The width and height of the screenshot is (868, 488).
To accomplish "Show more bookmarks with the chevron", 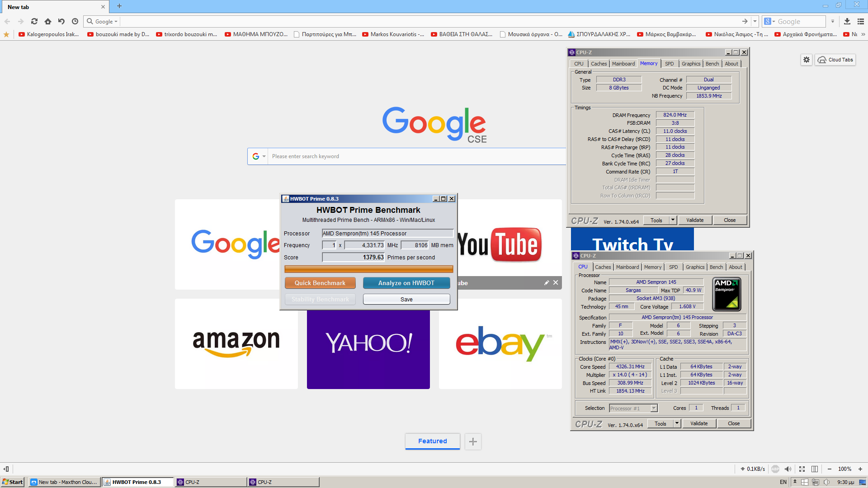I will (863, 34).
